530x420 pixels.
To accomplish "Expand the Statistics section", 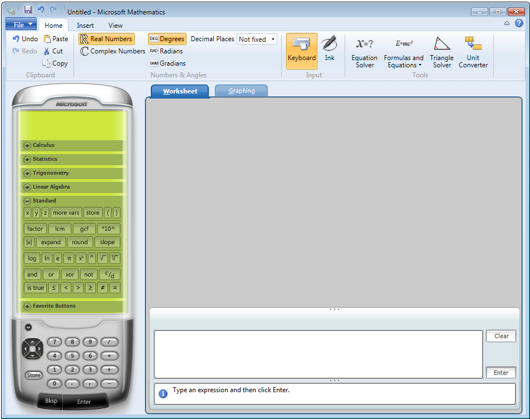I will pyautogui.click(x=27, y=159).
